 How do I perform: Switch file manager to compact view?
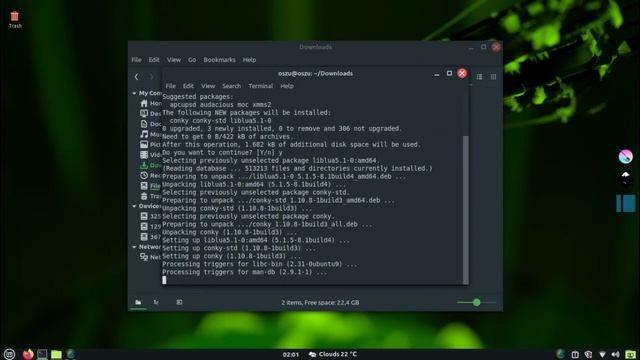(493, 77)
